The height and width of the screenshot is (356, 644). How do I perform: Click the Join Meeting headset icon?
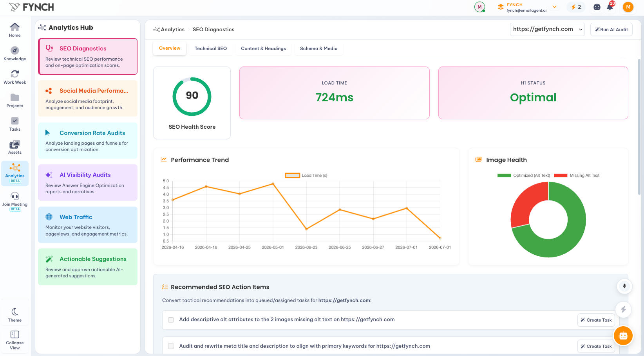click(x=15, y=196)
